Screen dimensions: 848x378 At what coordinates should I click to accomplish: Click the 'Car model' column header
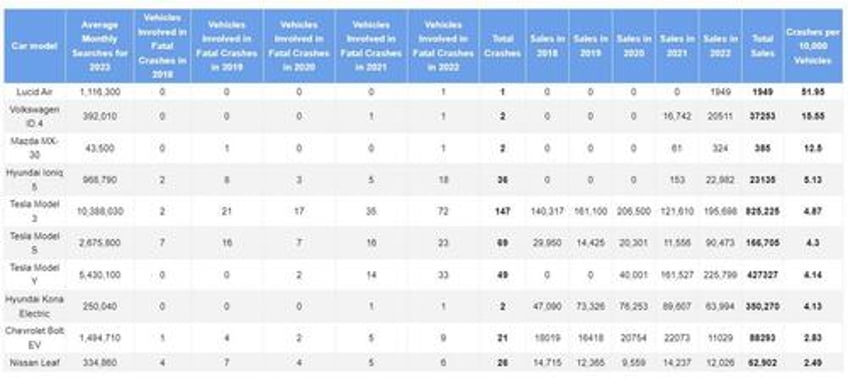coord(34,47)
